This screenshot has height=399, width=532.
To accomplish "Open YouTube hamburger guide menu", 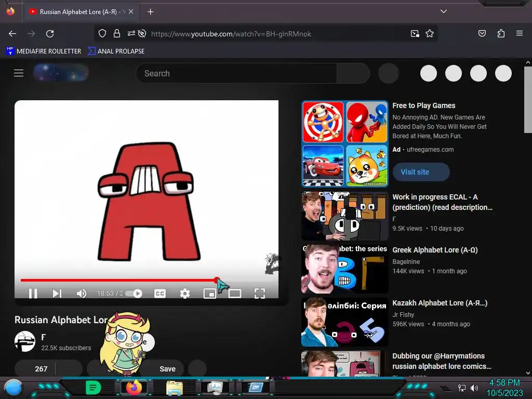I will (x=19, y=73).
